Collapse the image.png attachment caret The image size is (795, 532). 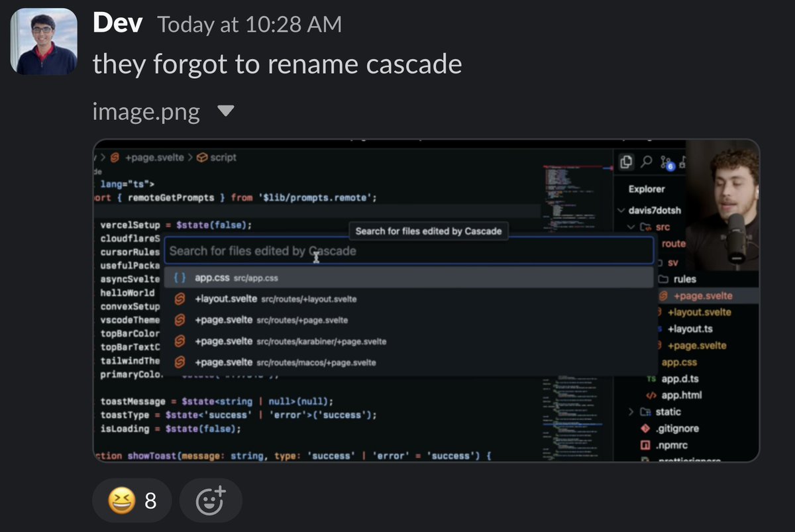[x=226, y=111]
